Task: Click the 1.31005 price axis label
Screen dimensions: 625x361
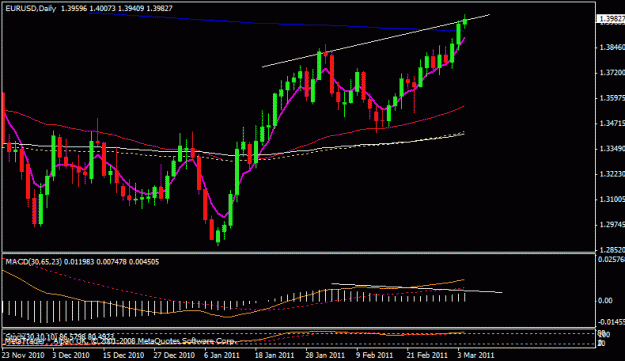Action: [x=612, y=199]
